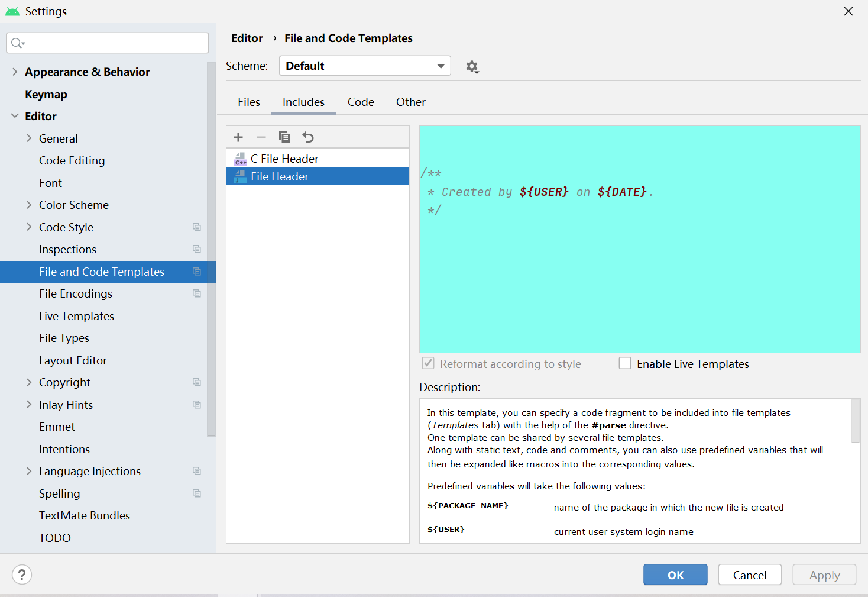Click project-level icon beside Spelling
This screenshot has height=597, width=868.
(197, 493)
